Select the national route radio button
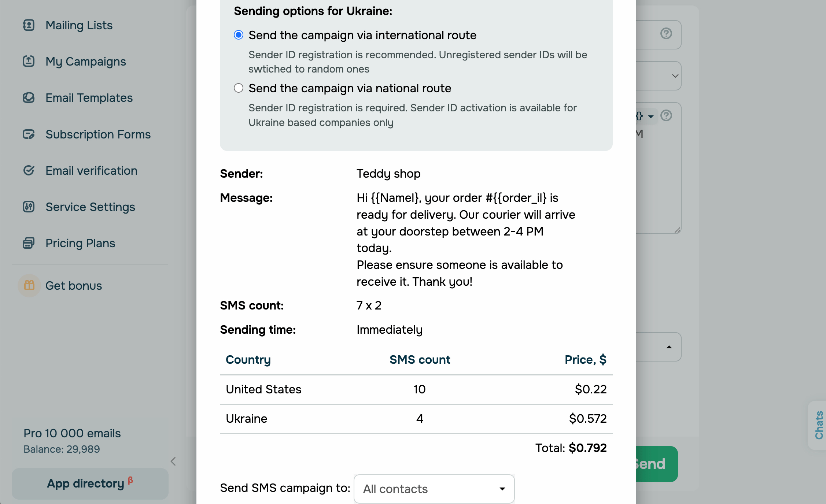 (x=239, y=88)
